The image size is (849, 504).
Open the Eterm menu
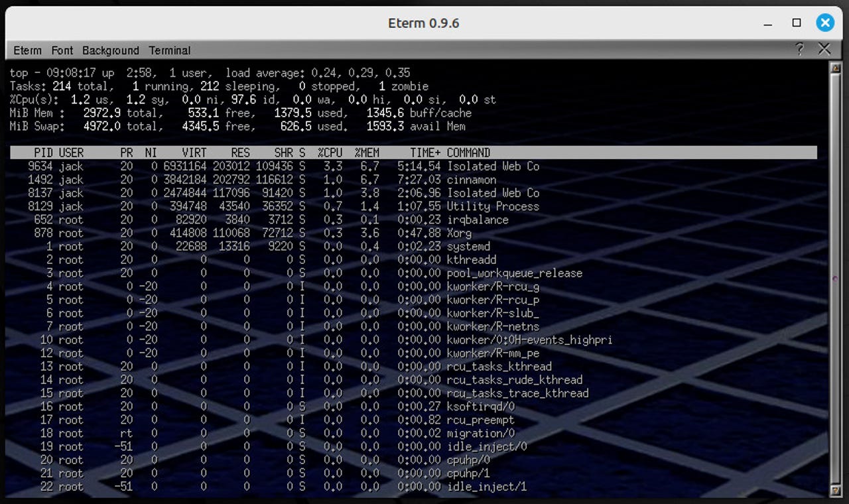point(27,50)
